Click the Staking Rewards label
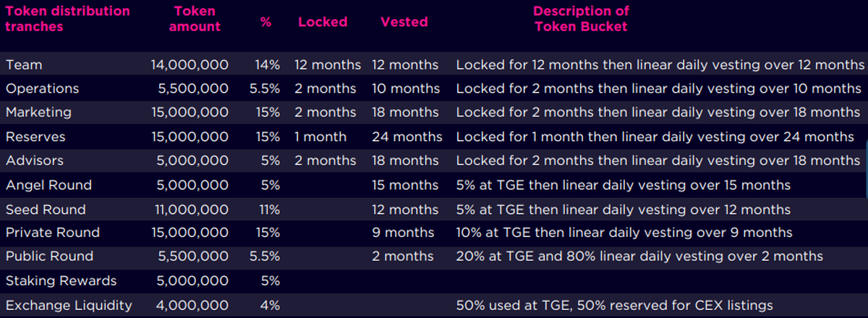Image resolution: width=868 pixels, height=318 pixels. [x=61, y=280]
